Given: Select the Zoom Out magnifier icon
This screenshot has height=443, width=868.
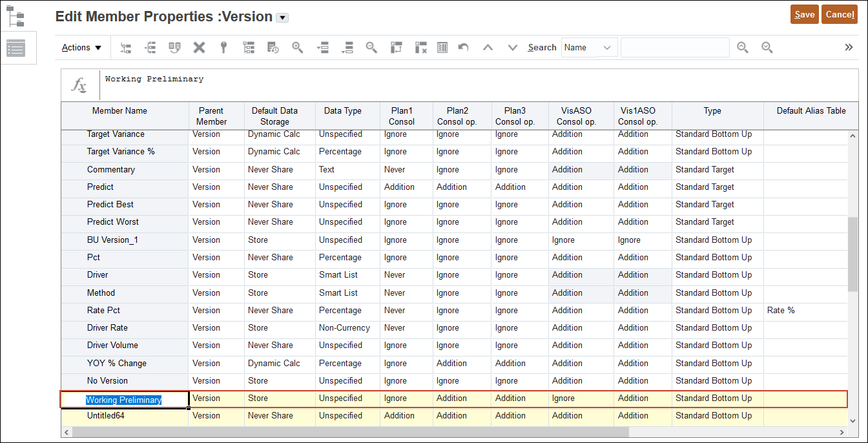Looking at the screenshot, I should 371,47.
